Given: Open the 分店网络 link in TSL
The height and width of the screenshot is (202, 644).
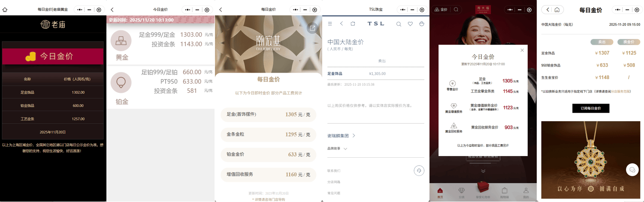Looking at the screenshot, I should coord(334,182).
